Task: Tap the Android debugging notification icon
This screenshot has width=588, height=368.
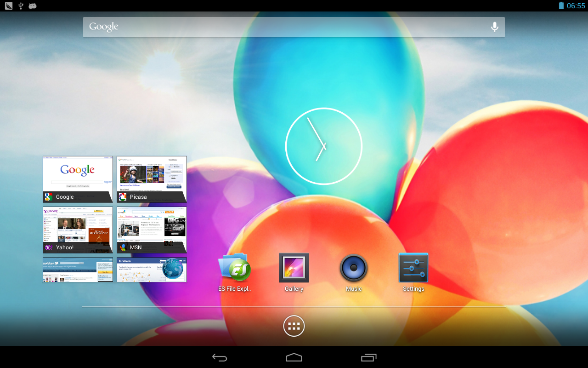Action: [33, 6]
